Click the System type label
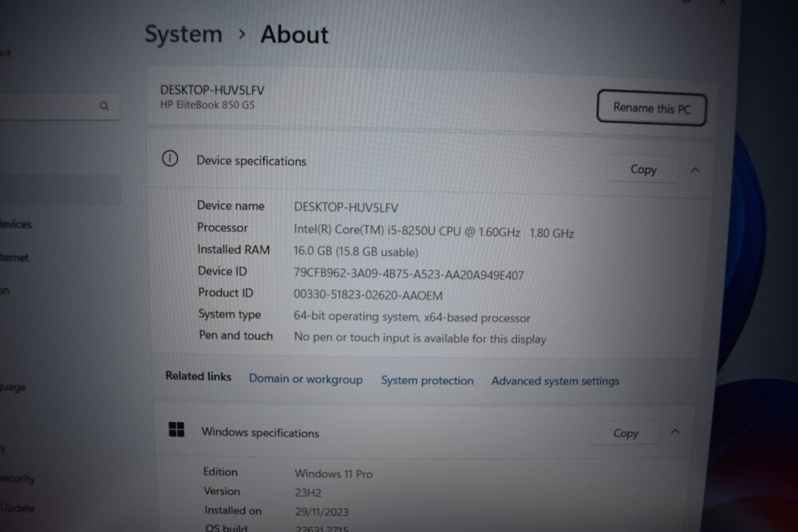 point(230,314)
